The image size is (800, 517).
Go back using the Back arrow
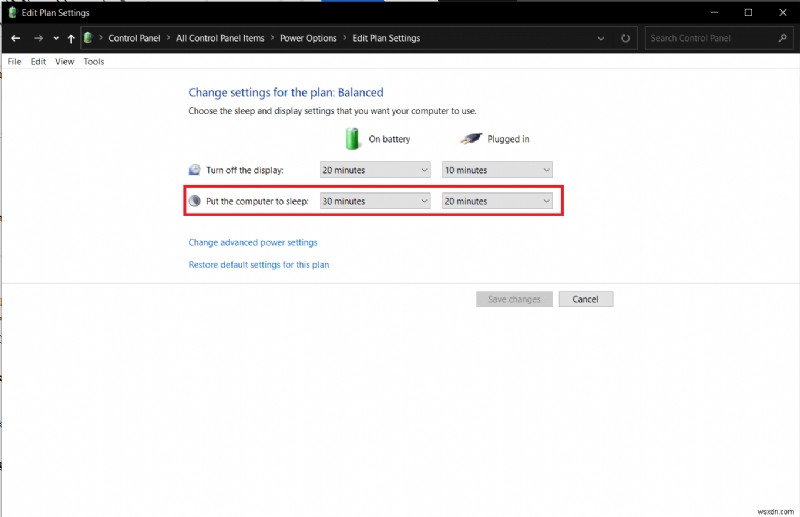click(15, 38)
